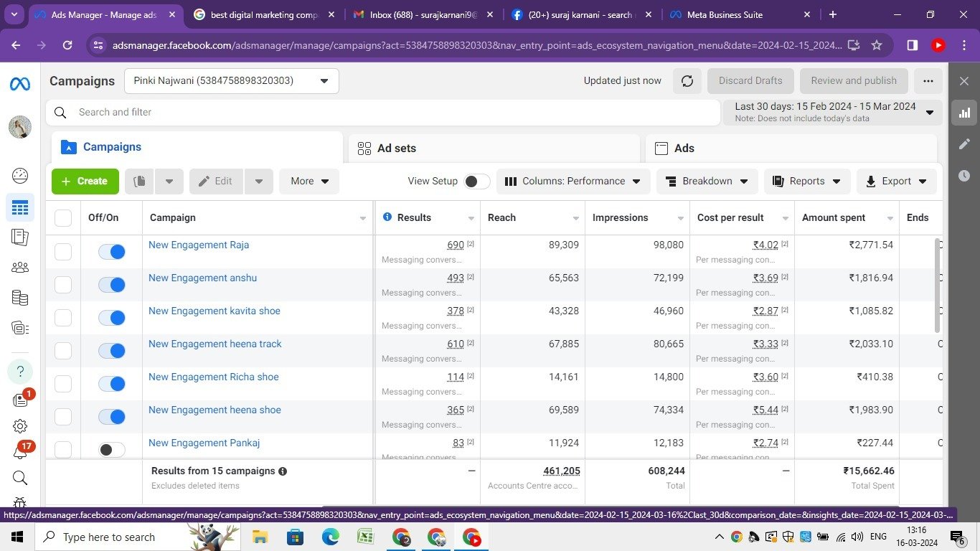The height and width of the screenshot is (551, 980).
Task: Click the three-dot more options button
Action: tap(928, 81)
